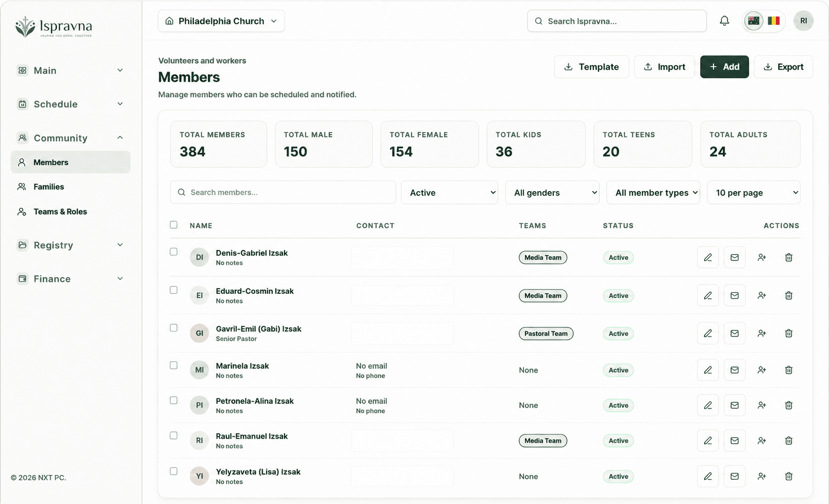Image resolution: width=829 pixels, height=504 pixels.
Task: Toggle the select-all members checkbox
Action: coord(174,225)
